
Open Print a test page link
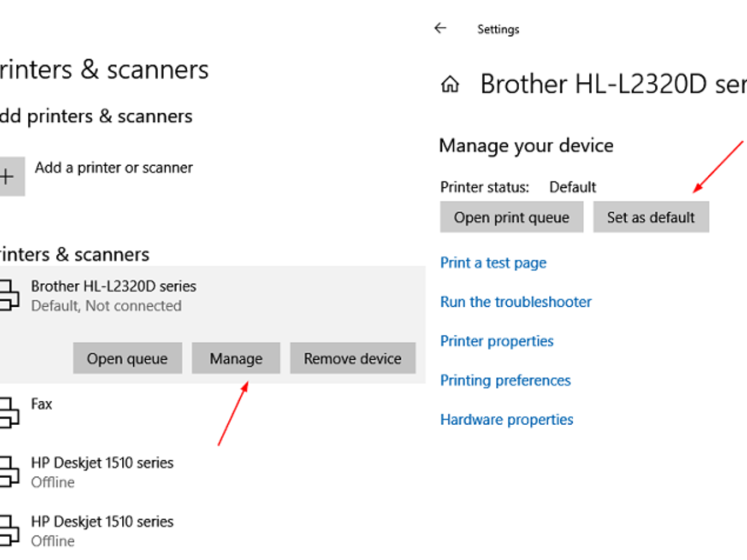(x=493, y=263)
